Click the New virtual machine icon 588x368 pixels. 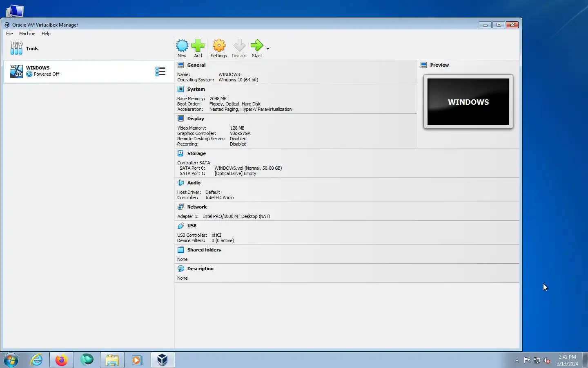[x=182, y=45]
